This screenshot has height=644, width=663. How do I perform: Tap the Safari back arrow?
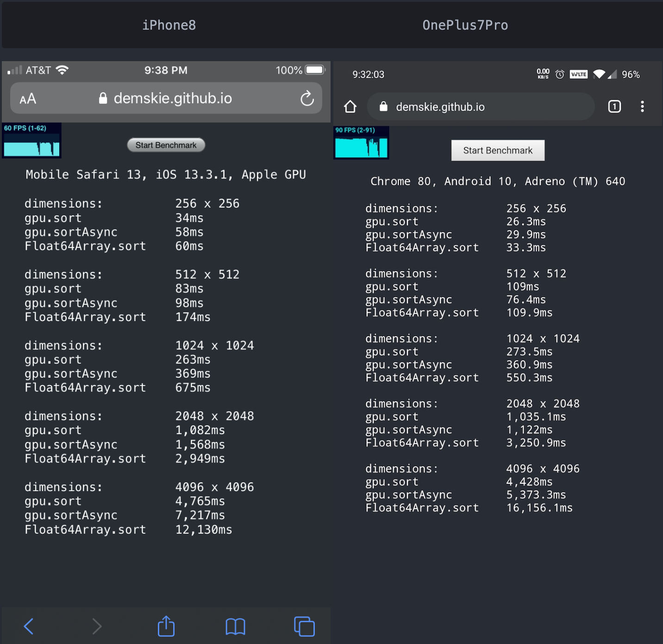click(29, 626)
